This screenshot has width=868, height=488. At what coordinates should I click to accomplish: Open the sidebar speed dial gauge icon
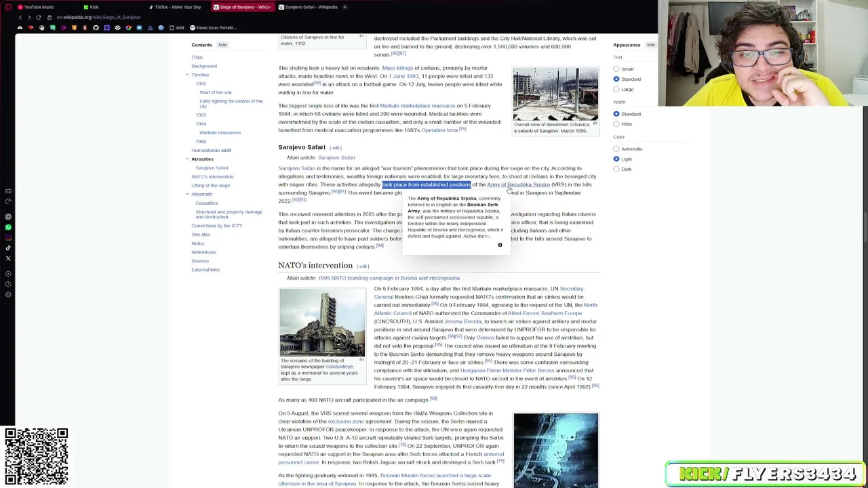tap(8, 201)
